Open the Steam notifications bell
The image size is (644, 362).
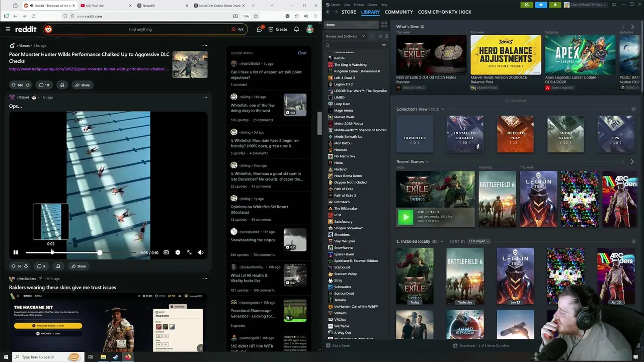click(555, 5)
